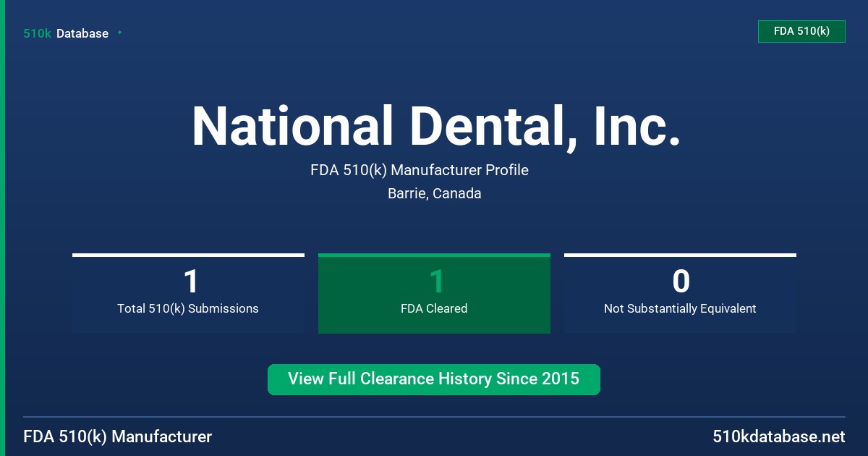Click the 510k Database logo text
Screen dimensions: 868x456
66,33
